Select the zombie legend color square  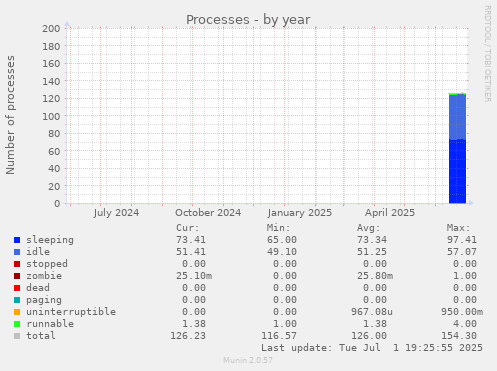coord(17,276)
